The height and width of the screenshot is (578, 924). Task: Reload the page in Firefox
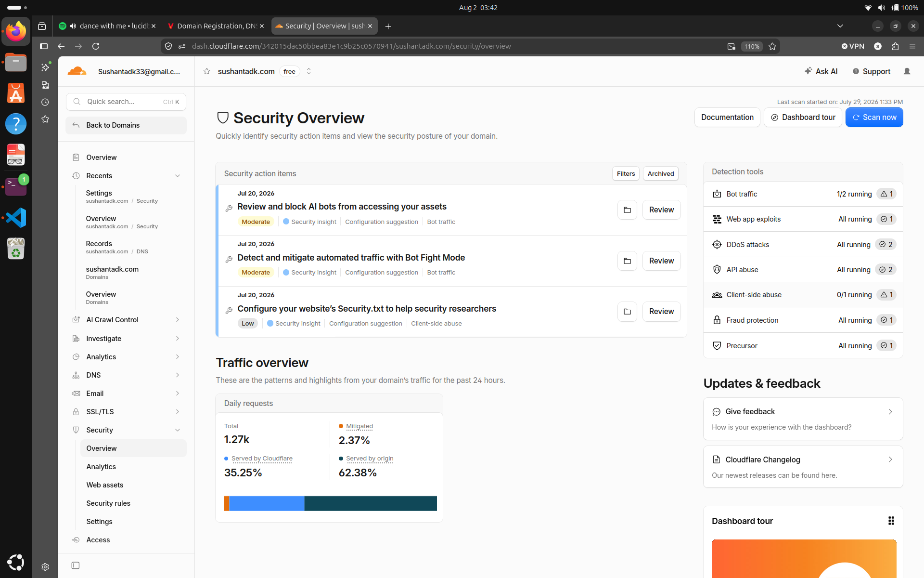pos(96,46)
